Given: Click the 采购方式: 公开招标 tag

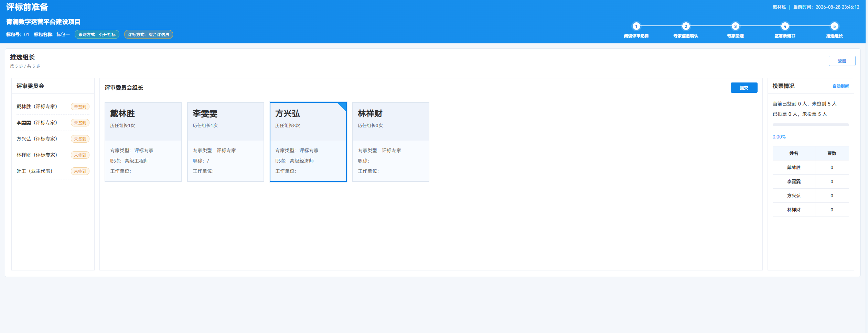Looking at the screenshot, I should point(97,34).
